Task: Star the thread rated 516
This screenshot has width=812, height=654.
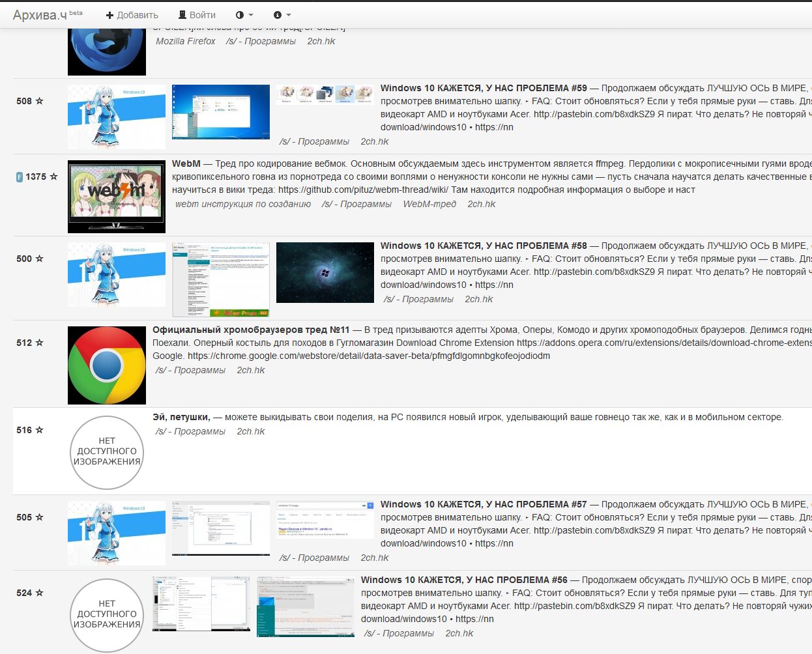Action: (39, 430)
